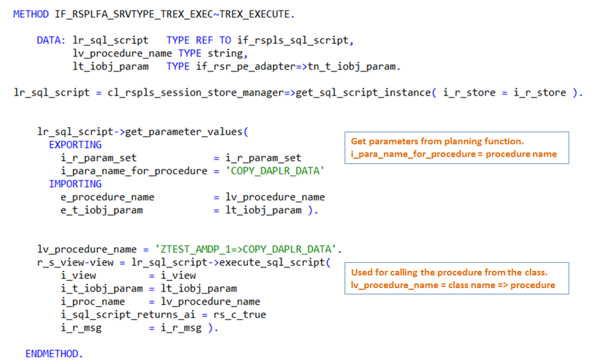Click 'Get parameters from planning function.' note
This screenshot has width=610, height=364.
437,141
